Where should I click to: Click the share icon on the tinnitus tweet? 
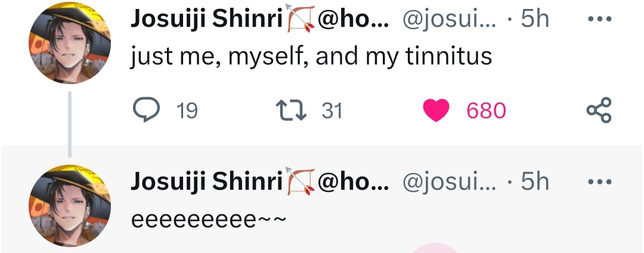[x=599, y=110]
